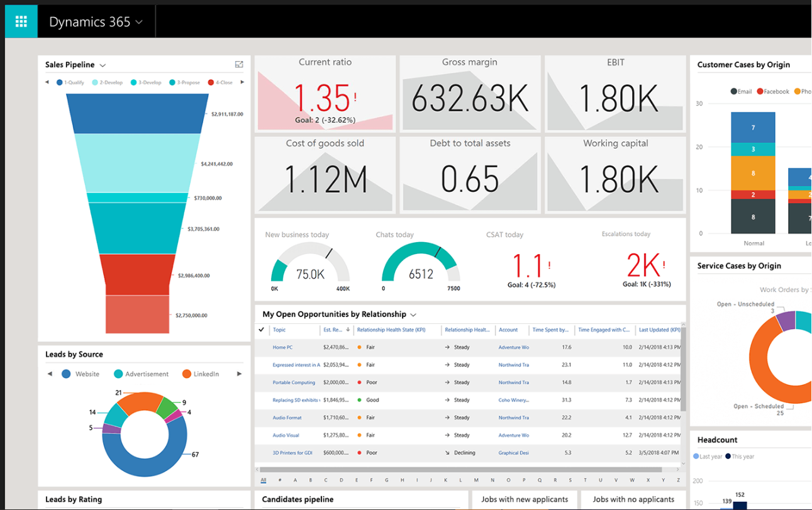Open the Portable Computing opportunity
The image size is (812, 510).
(294, 382)
